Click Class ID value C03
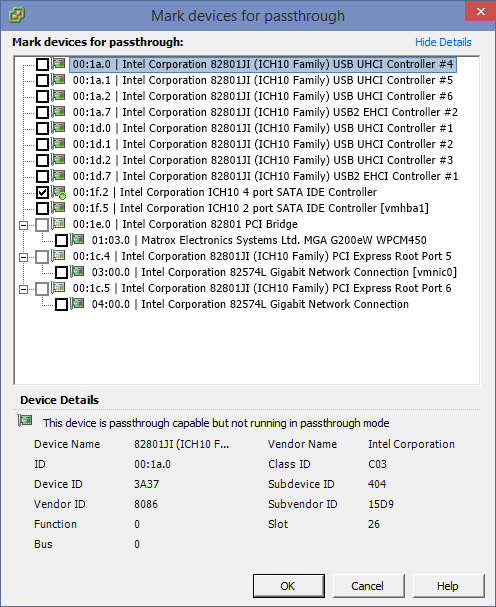 click(377, 464)
